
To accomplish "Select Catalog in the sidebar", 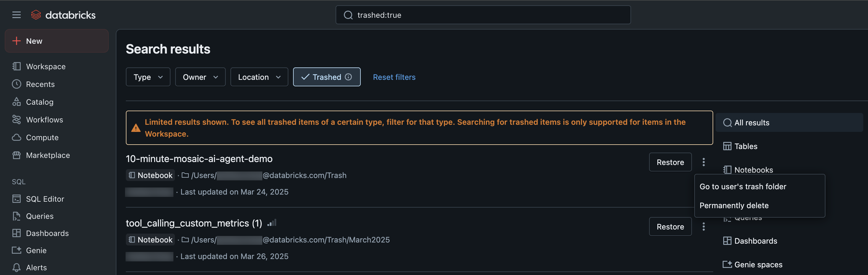I will pos(39,101).
